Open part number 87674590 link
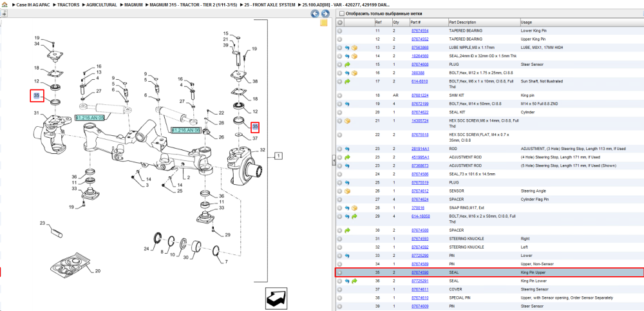Image resolution: width=644 pixels, height=311 pixels. [x=420, y=272]
